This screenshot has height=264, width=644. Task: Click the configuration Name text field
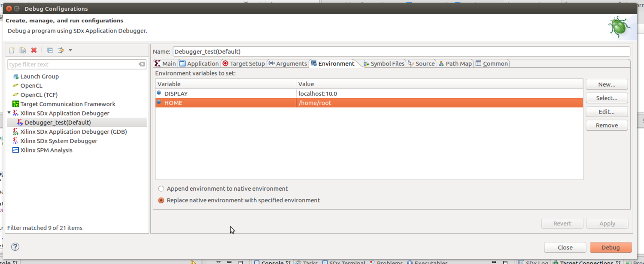401,51
